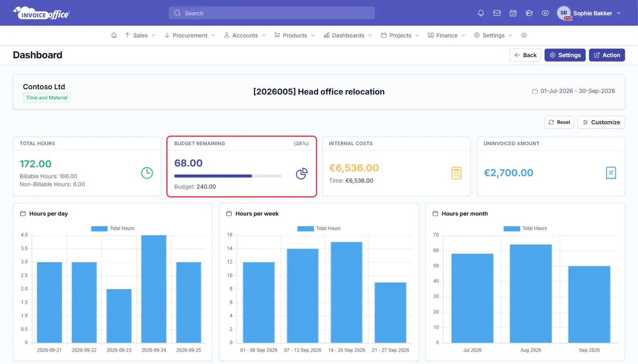The width and height of the screenshot is (638, 364).
Task: Click the cart icon beside Products
Action: (277, 35)
